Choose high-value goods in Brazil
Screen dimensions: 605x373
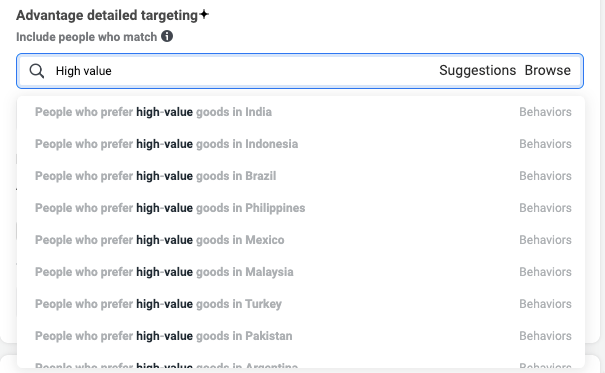303,176
